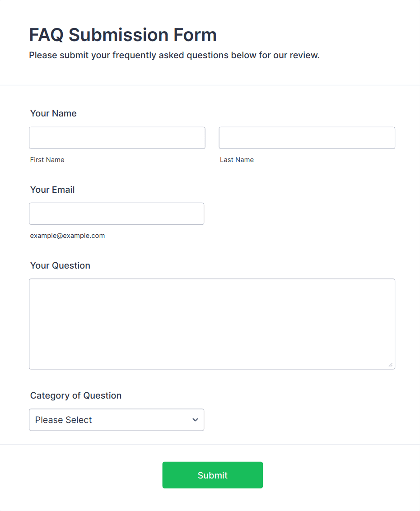This screenshot has height=511, width=420.
Task: Click the First Name input field
Action: pos(117,138)
